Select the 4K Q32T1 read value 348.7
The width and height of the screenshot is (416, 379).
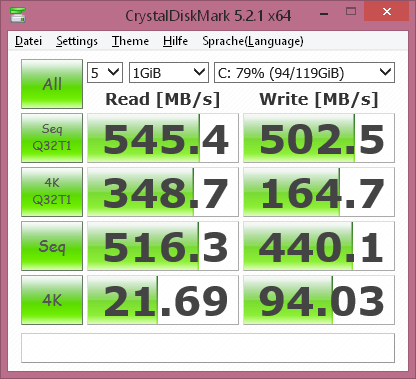point(163,192)
